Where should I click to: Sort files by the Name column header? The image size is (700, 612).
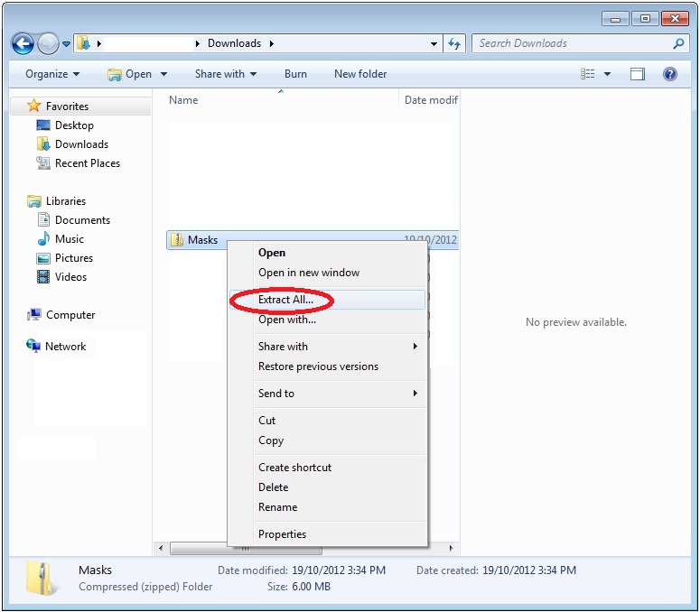[x=183, y=100]
